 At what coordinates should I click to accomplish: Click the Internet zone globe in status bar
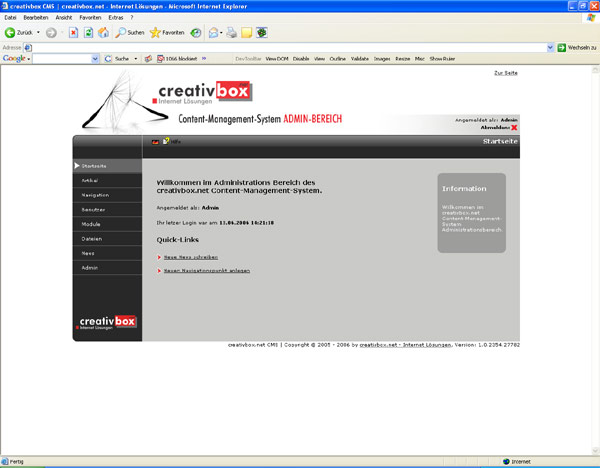(506, 461)
